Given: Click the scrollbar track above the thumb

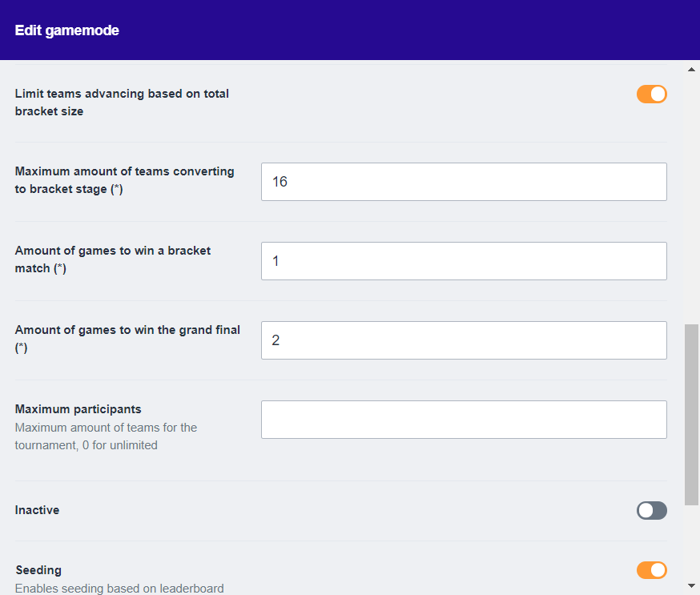Looking at the screenshot, I should (x=692, y=200).
